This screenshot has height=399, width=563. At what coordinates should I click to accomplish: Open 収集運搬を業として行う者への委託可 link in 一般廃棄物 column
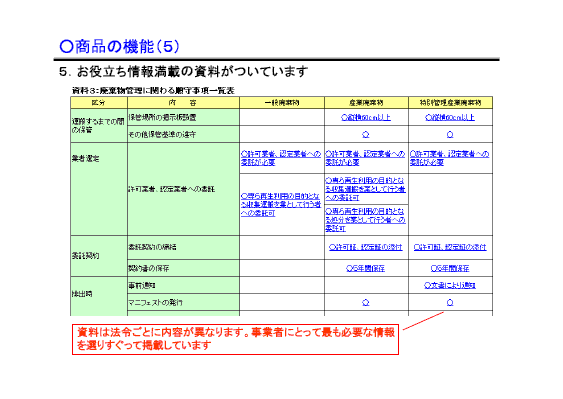pos(281,205)
